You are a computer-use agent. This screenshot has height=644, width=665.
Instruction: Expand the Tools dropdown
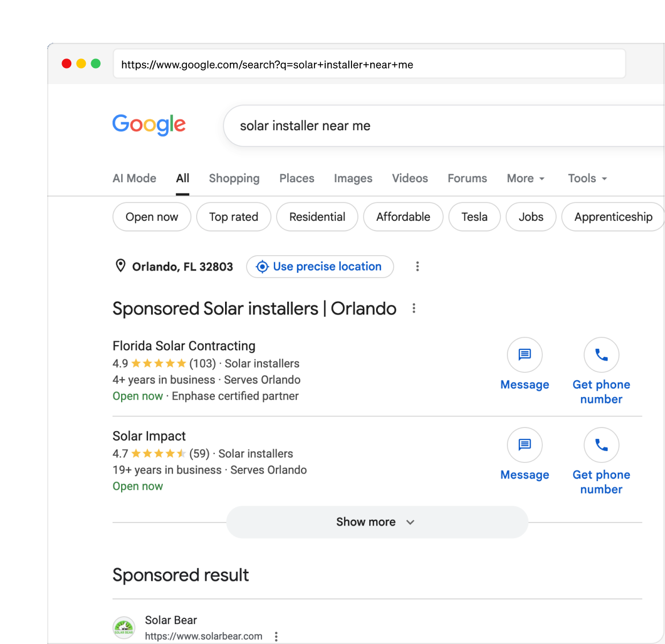click(587, 178)
